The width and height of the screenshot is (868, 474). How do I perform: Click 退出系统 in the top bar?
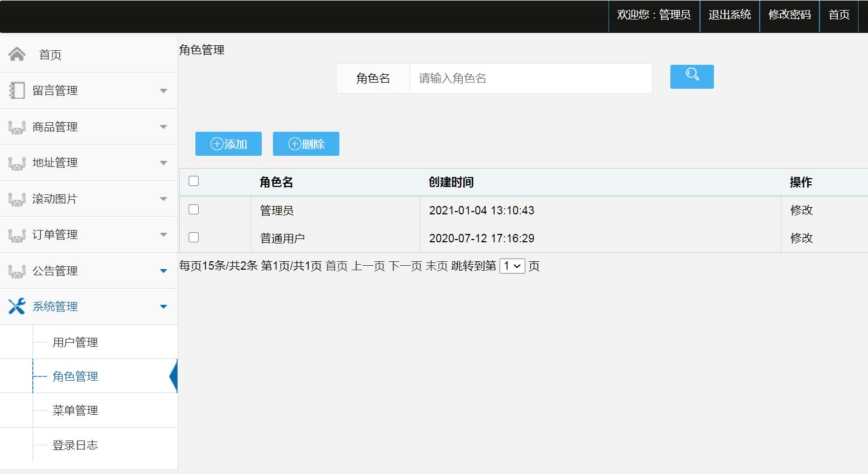click(730, 15)
